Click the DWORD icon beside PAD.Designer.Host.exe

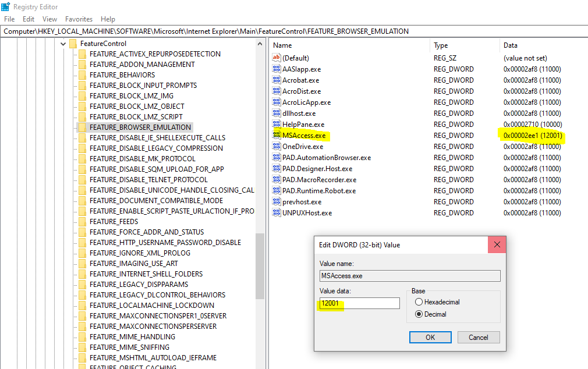click(277, 168)
